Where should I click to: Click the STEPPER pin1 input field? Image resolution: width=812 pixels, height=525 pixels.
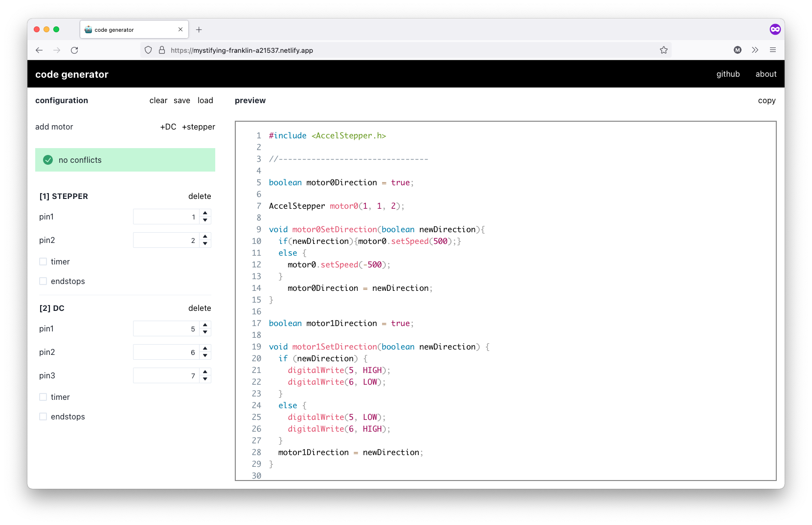click(166, 217)
